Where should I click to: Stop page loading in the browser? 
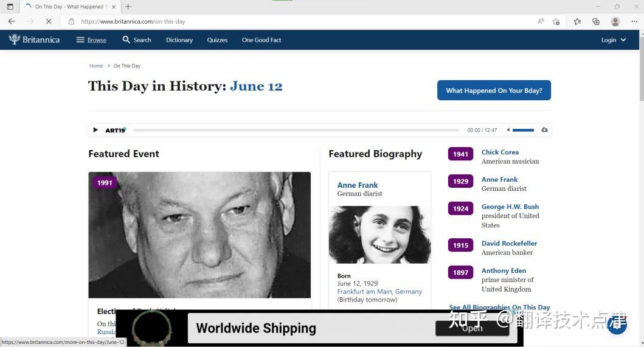pyautogui.click(x=49, y=21)
